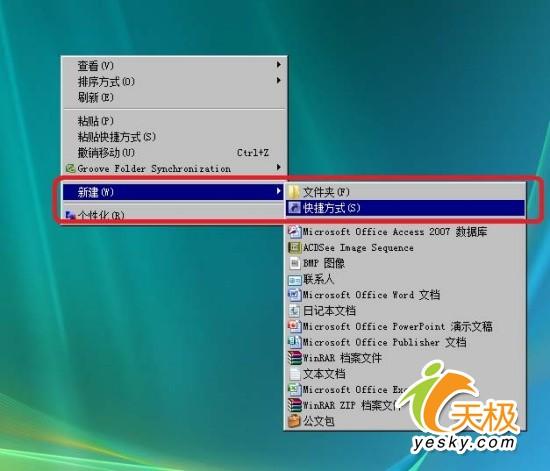
Task: Click the ACDSee Image Sequence icon
Action: click(x=294, y=248)
